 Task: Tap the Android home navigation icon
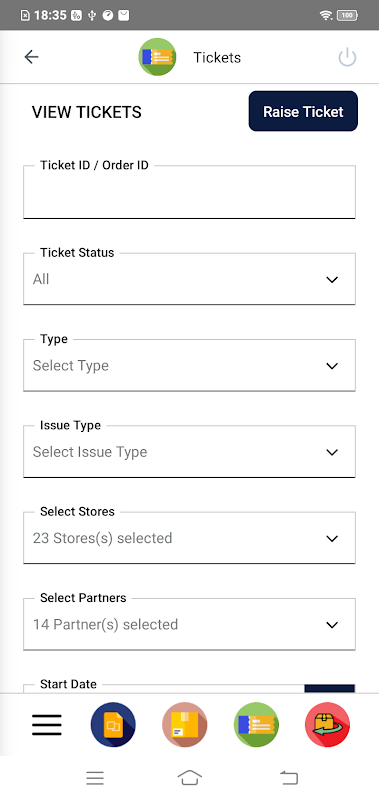[189, 778]
